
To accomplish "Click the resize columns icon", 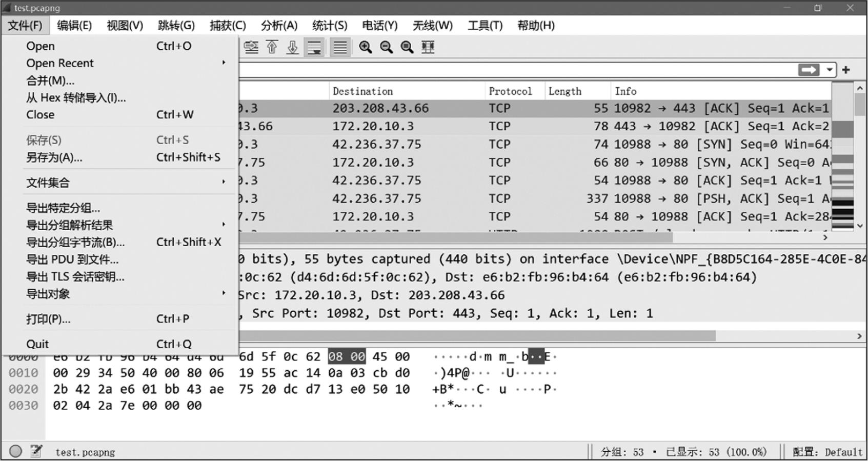I will tap(428, 47).
